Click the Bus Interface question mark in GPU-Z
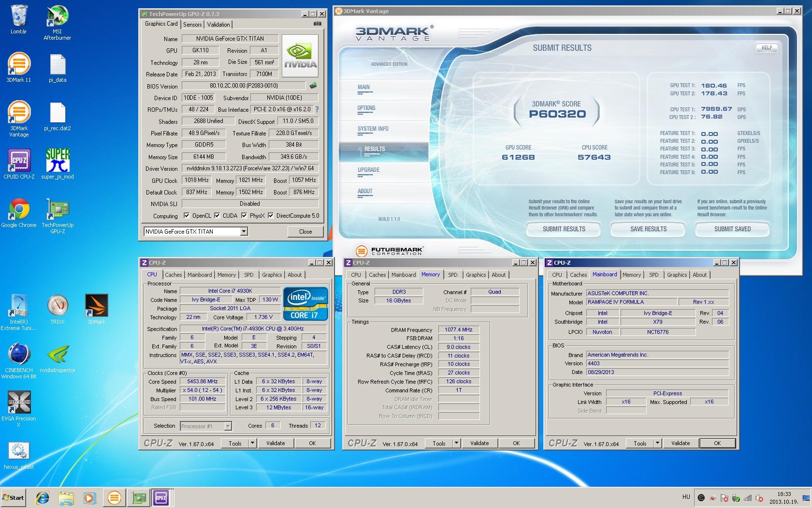Screen dimensions: 812x508 tap(317, 109)
